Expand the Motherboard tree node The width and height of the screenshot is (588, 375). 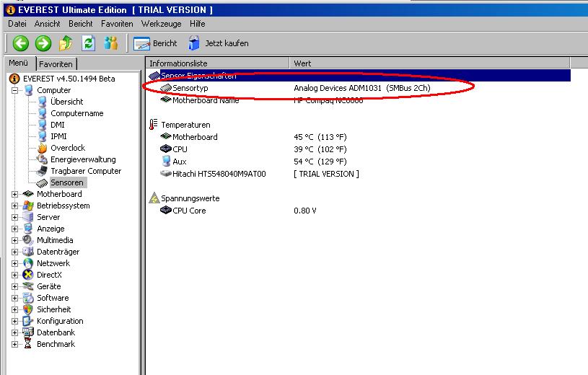[x=14, y=194]
